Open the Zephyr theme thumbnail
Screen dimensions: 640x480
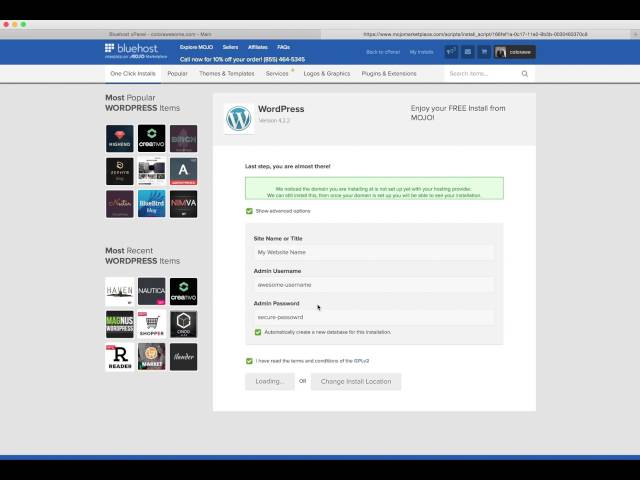[120, 171]
